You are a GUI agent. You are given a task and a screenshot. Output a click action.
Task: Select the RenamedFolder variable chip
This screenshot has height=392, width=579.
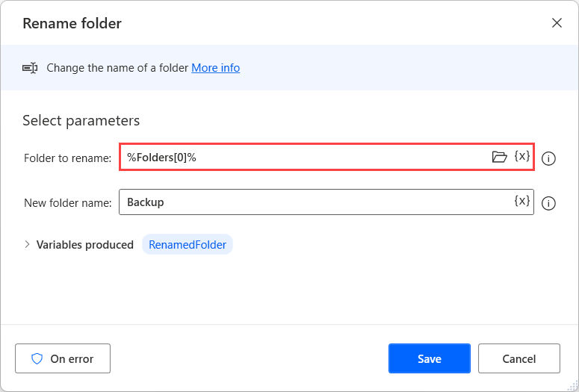(188, 244)
